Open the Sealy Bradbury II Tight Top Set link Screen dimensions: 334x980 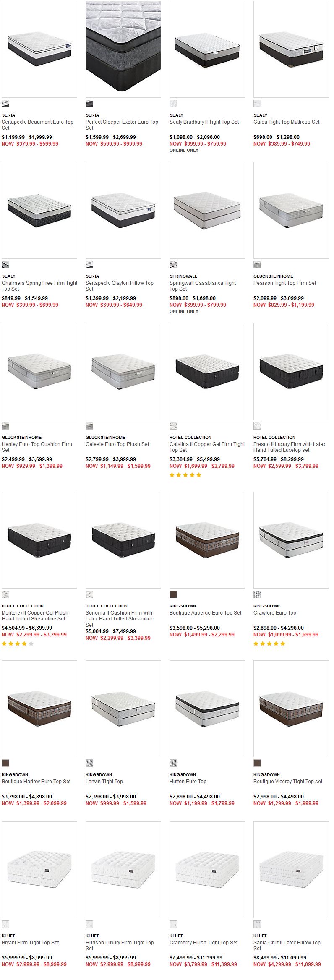click(204, 122)
